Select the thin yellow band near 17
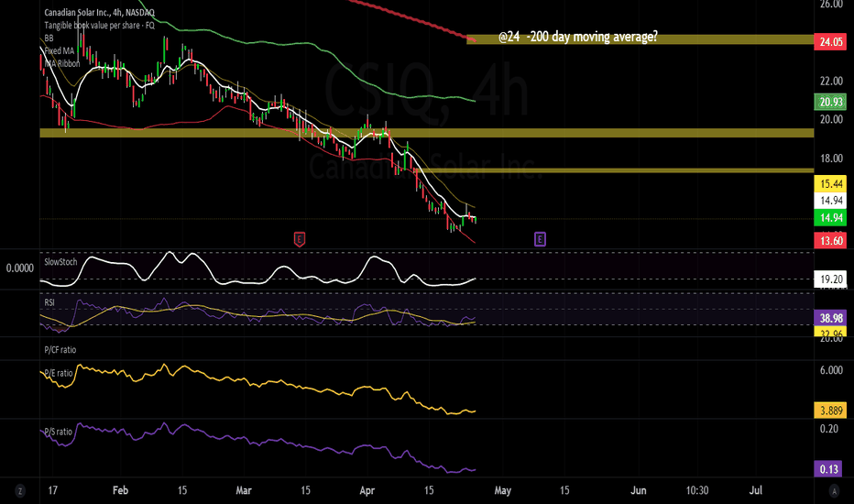 coord(616,170)
